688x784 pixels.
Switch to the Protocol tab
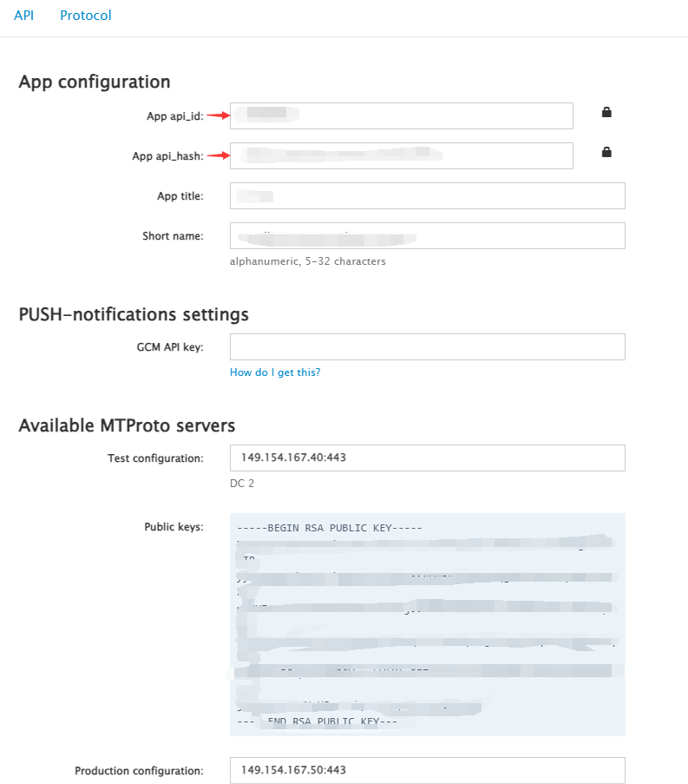(x=86, y=16)
